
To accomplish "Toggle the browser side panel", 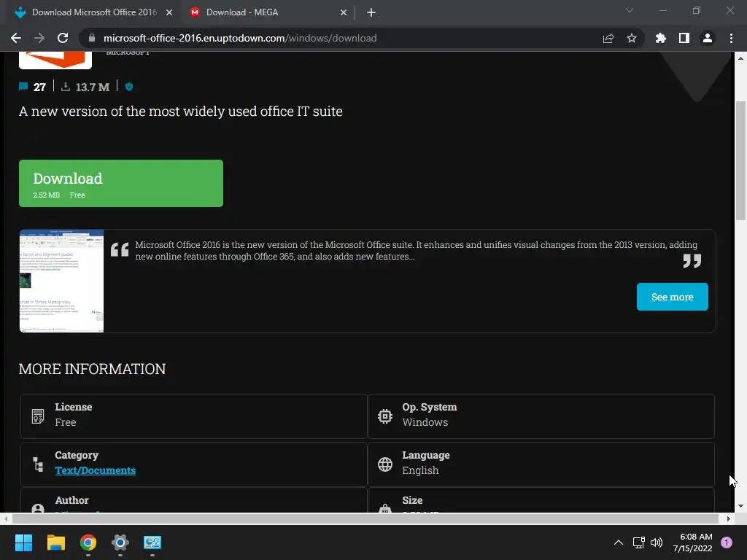I will coord(684,38).
